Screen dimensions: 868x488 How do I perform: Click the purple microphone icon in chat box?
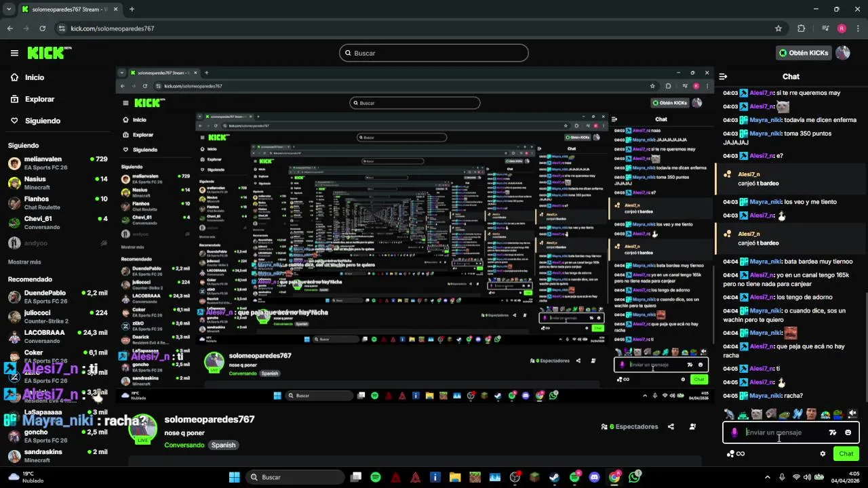point(734,432)
